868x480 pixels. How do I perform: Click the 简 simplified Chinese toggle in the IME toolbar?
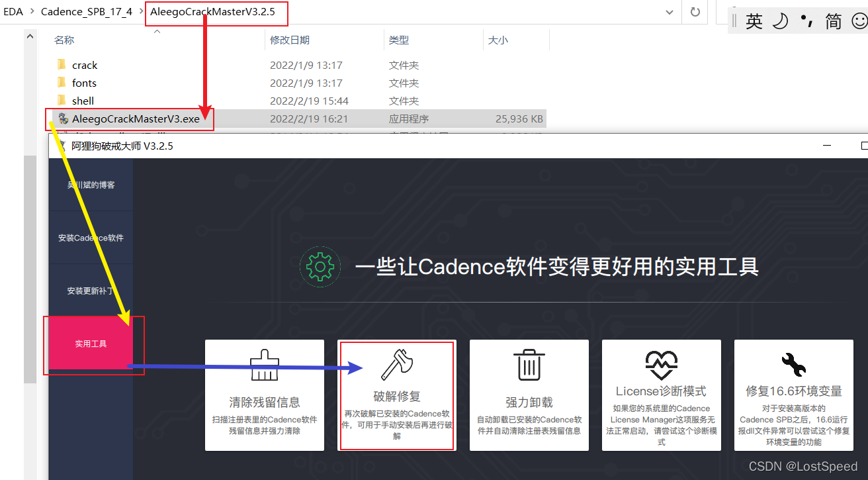coord(834,21)
